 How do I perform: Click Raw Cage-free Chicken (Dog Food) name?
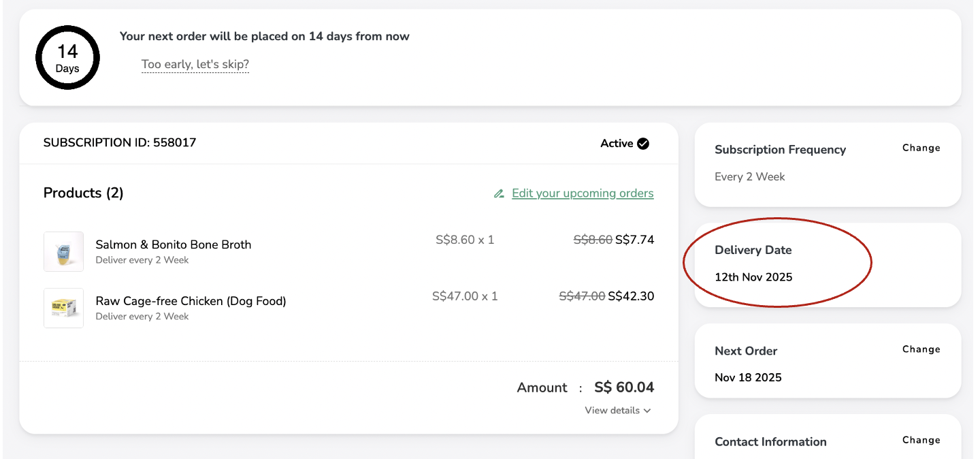point(191,301)
